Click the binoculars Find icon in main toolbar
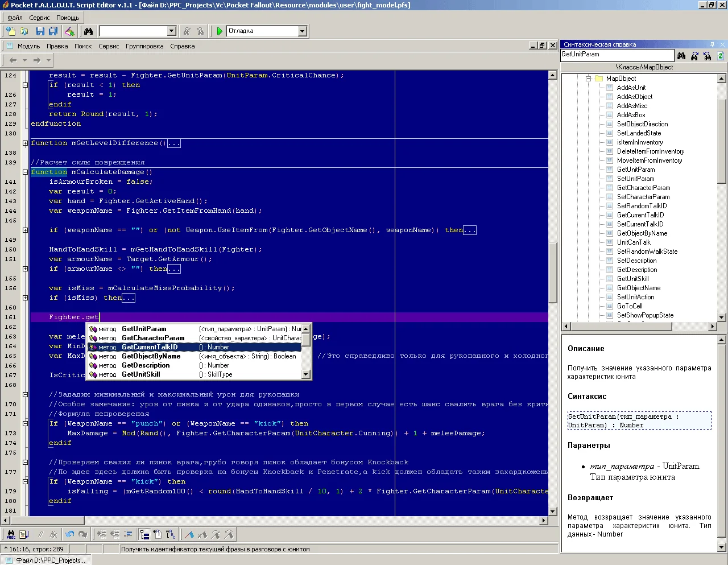 pos(88,31)
